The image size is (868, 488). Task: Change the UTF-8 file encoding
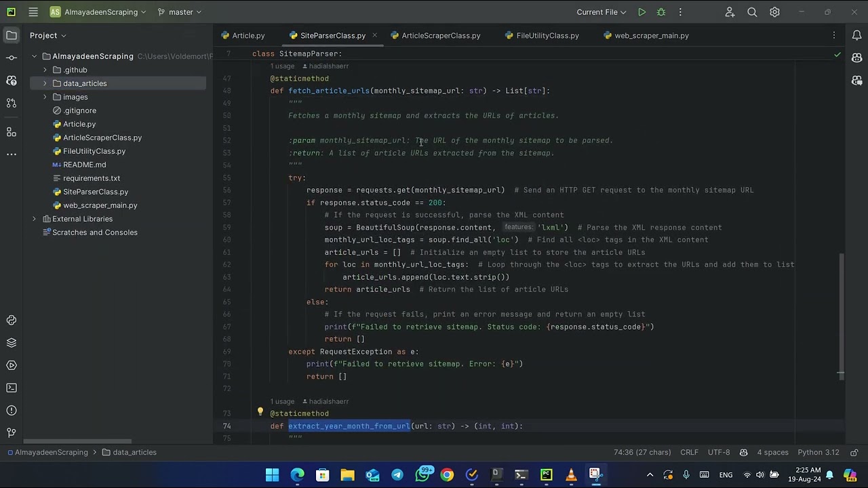tap(719, 452)
